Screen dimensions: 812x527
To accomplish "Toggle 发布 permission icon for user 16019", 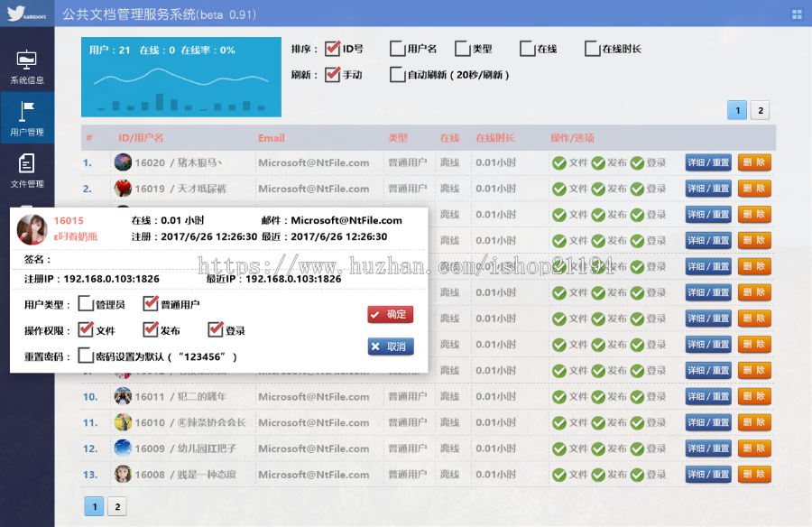I will pyautogui.click(x=598, y=189).
